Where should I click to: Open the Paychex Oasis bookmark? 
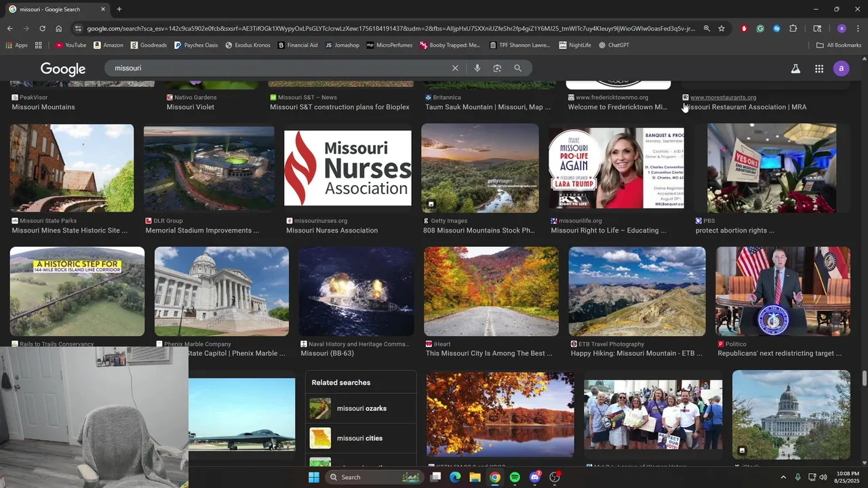(196, 45)
